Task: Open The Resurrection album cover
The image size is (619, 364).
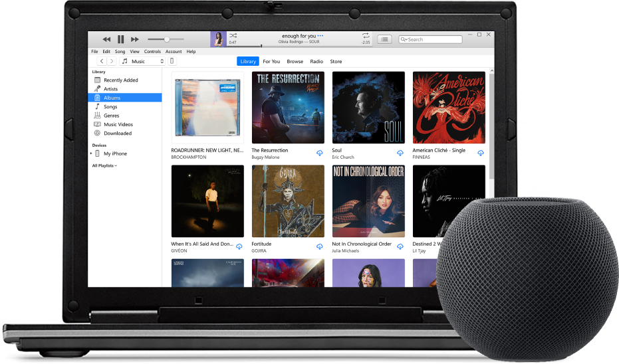Action: (x=288, y=108)
